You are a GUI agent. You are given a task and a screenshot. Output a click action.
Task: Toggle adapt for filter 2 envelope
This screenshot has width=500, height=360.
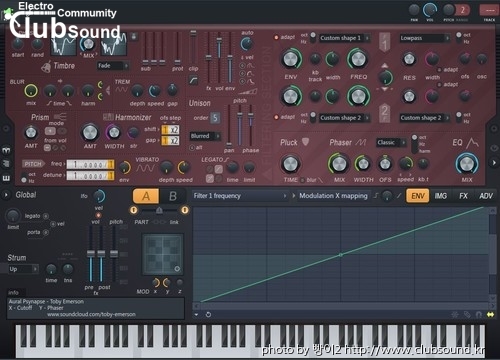276,117
